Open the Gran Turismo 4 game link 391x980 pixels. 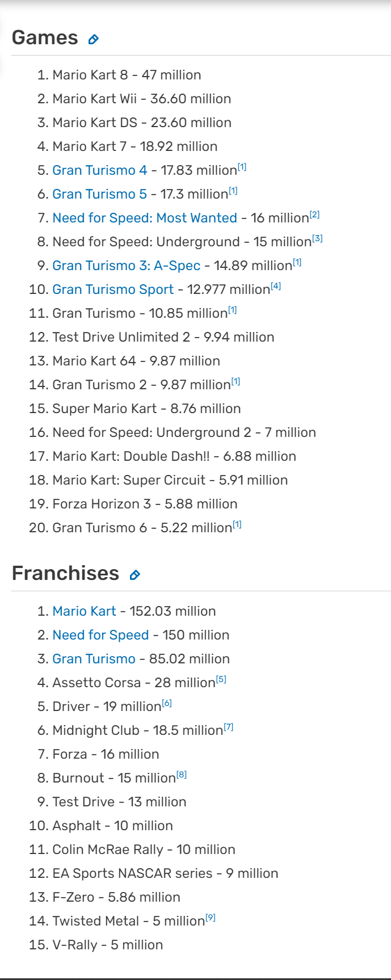pyautogui.click(x=100, y=170)
